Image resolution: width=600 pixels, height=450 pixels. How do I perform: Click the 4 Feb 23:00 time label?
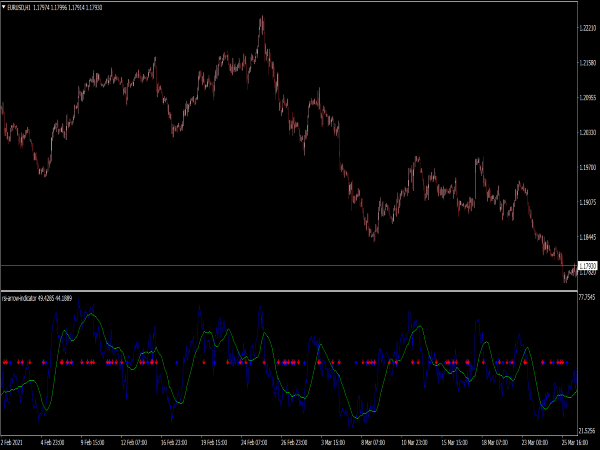(52, 443)
